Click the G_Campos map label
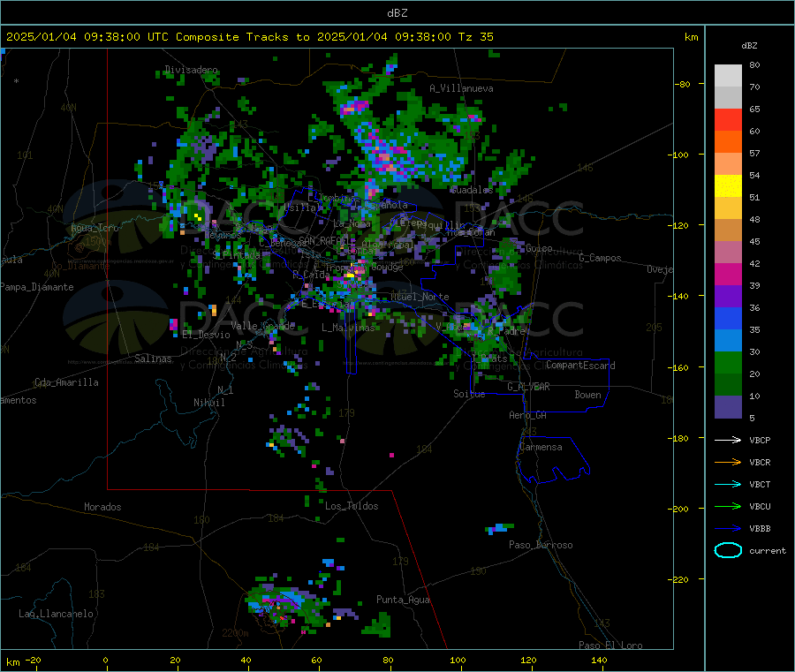This screenshot has height=672, width=795. click(601, 258)
